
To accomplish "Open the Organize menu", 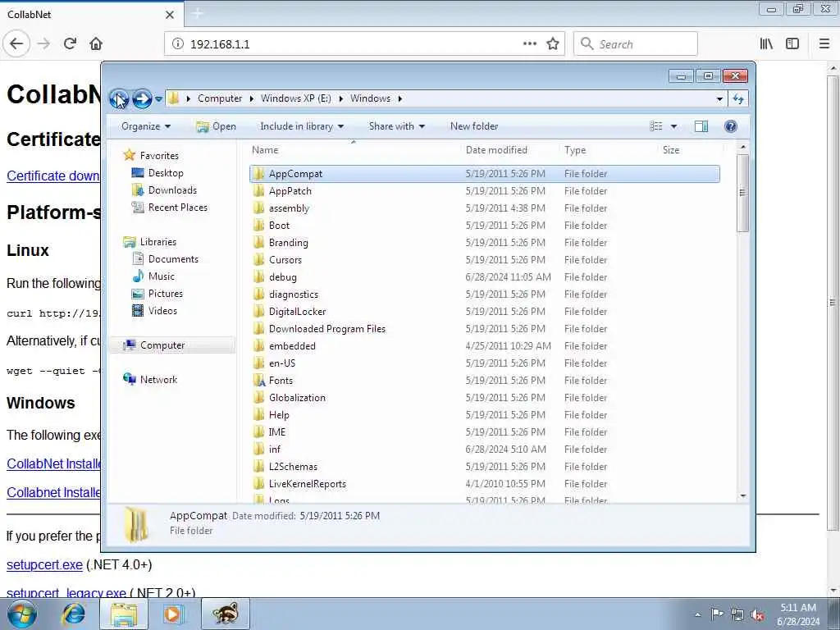I will [146, 126].
